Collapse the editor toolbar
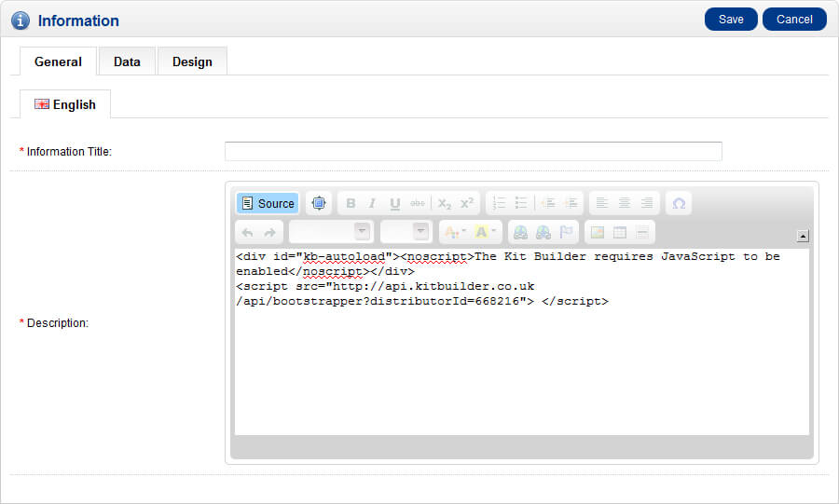 pyautogui.click(x=803, y=236)
